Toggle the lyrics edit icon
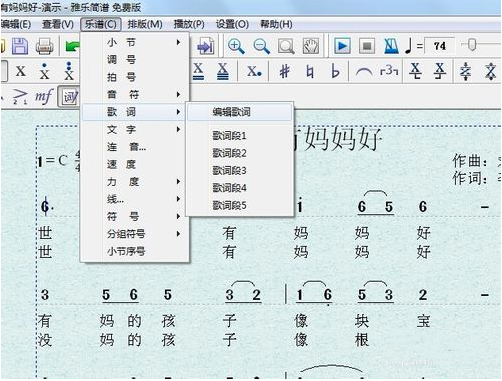 coord(69,97)
